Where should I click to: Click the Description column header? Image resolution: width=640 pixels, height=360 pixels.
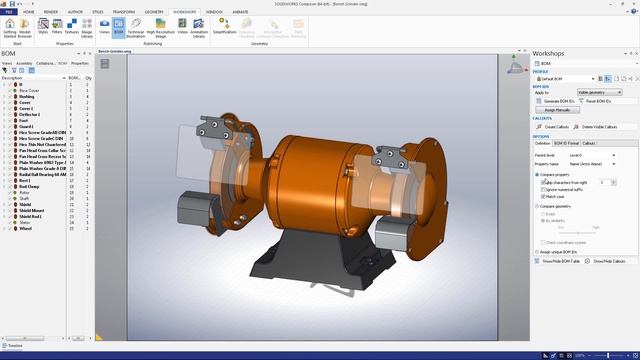pyautogui.click(x=33, y=78)
